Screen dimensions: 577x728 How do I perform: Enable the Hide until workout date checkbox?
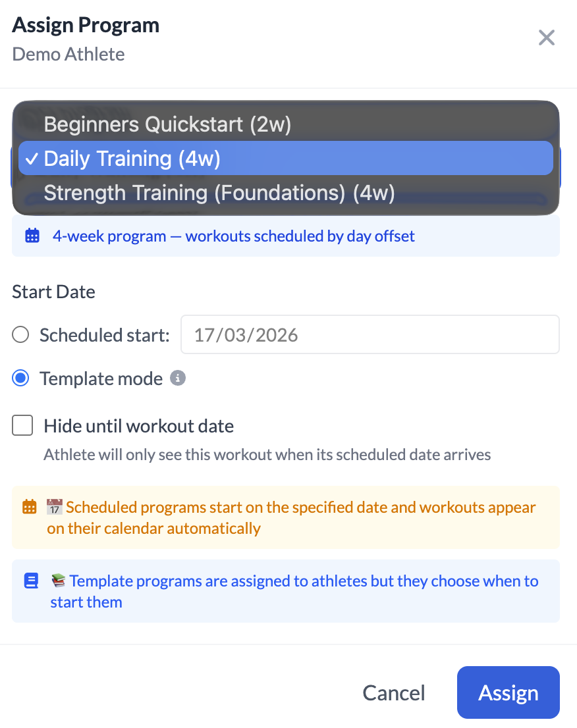(x=22, y=425)
